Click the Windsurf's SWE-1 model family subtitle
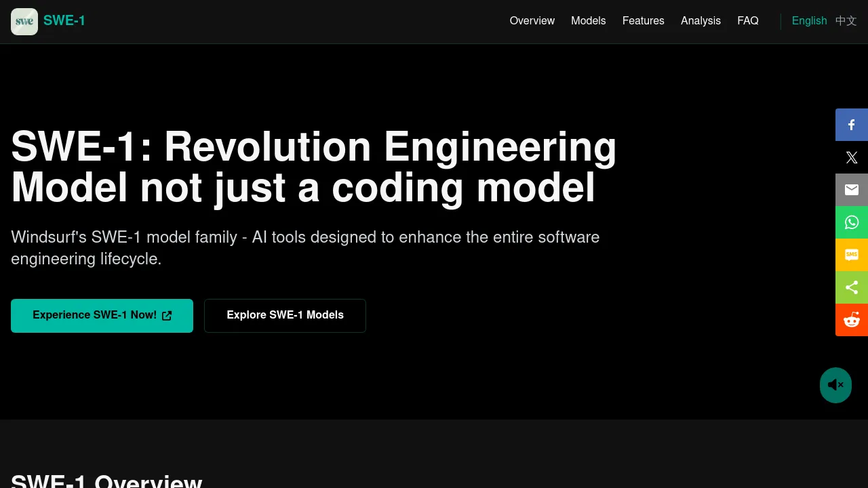 pos(305,248)
